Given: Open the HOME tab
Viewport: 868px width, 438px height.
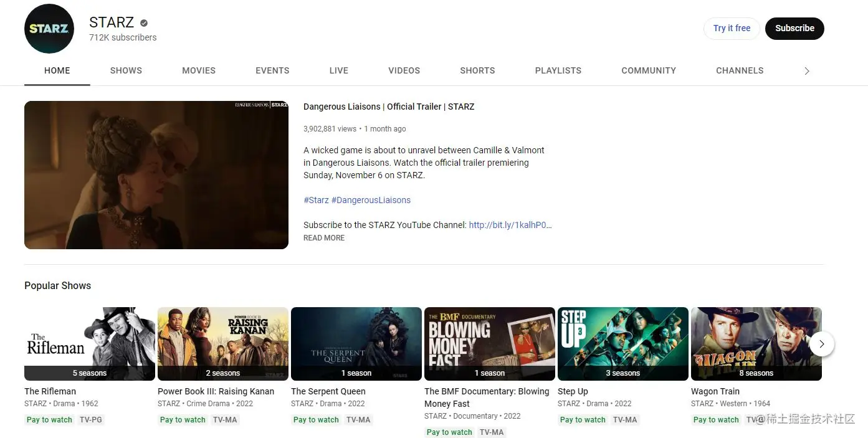Looking at the screenshot, I should (57, 70).
